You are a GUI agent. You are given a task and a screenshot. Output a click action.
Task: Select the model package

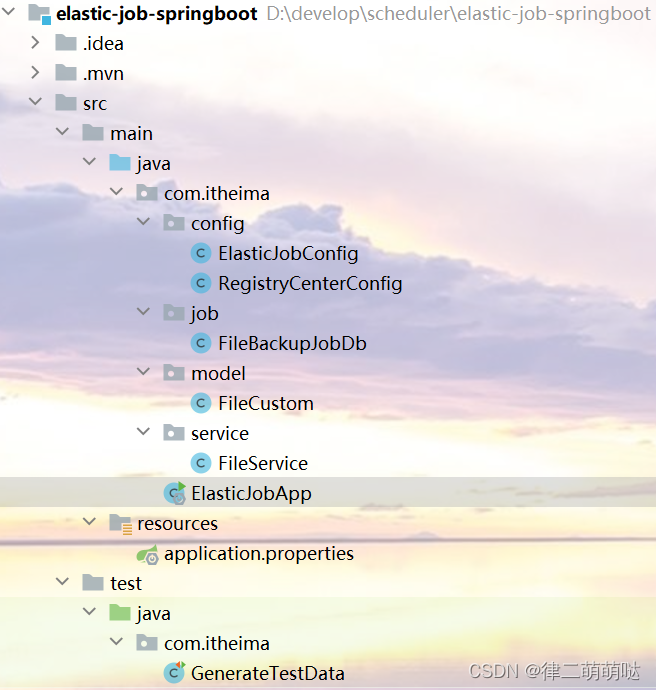[218, 374]
